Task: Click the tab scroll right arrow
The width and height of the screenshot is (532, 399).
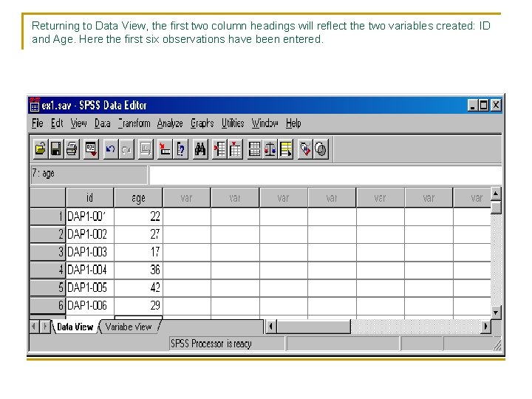Action: [x=45, y=327]
